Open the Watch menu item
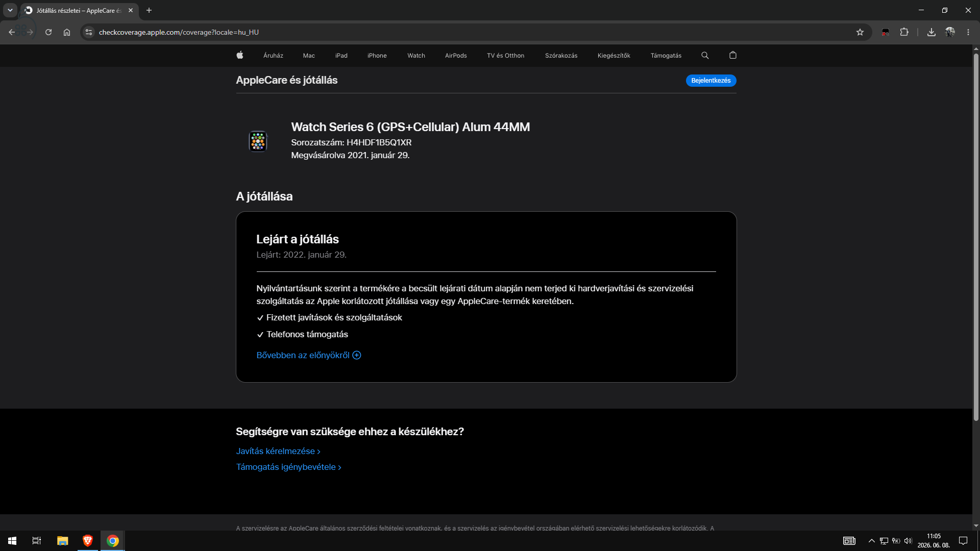980x551 pixels. tap(416, 56)
